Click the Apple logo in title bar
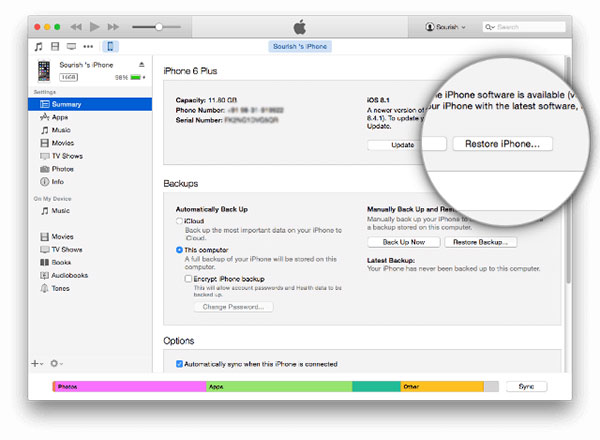 click(x=300, y=27)
